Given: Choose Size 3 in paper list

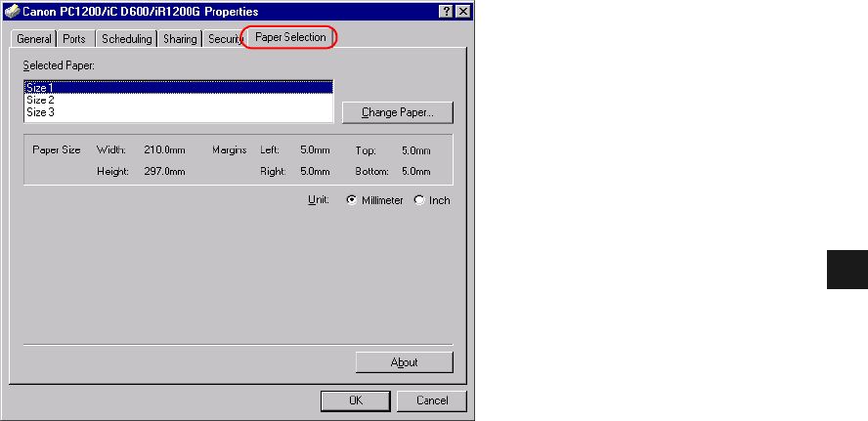Looking at the screenshot, I should point(178,111).
